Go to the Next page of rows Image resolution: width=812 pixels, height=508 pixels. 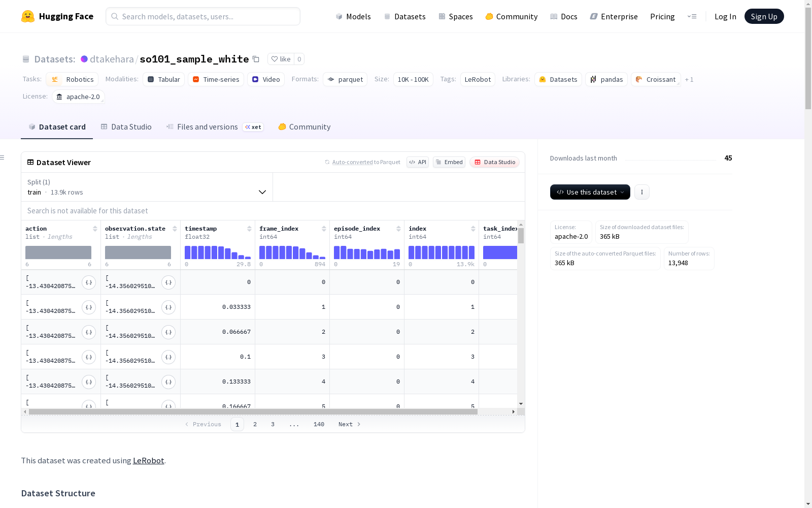click(x=350, y=424)
